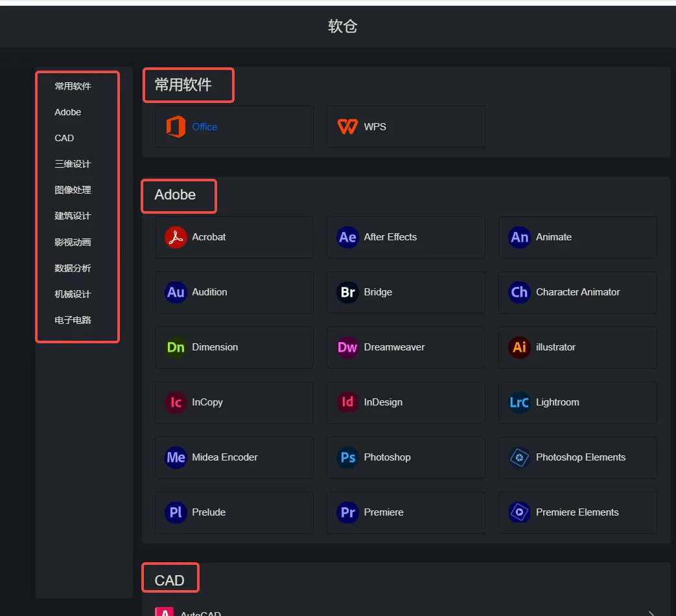This screenshot has width=676, height=616.
Task: Choose the Photoshop label
Action: 387,457
